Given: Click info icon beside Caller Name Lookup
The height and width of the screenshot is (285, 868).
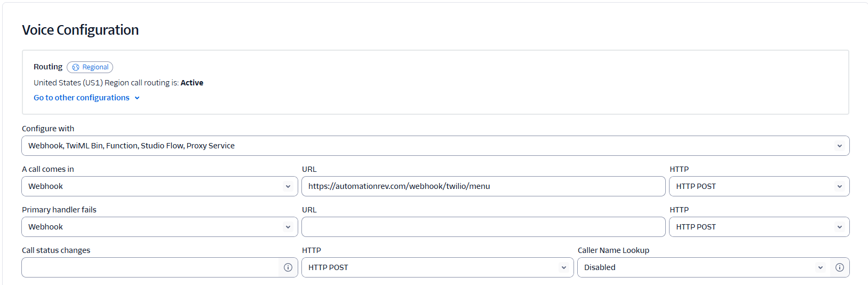Looking at the screenshot, I should [840, 267].
